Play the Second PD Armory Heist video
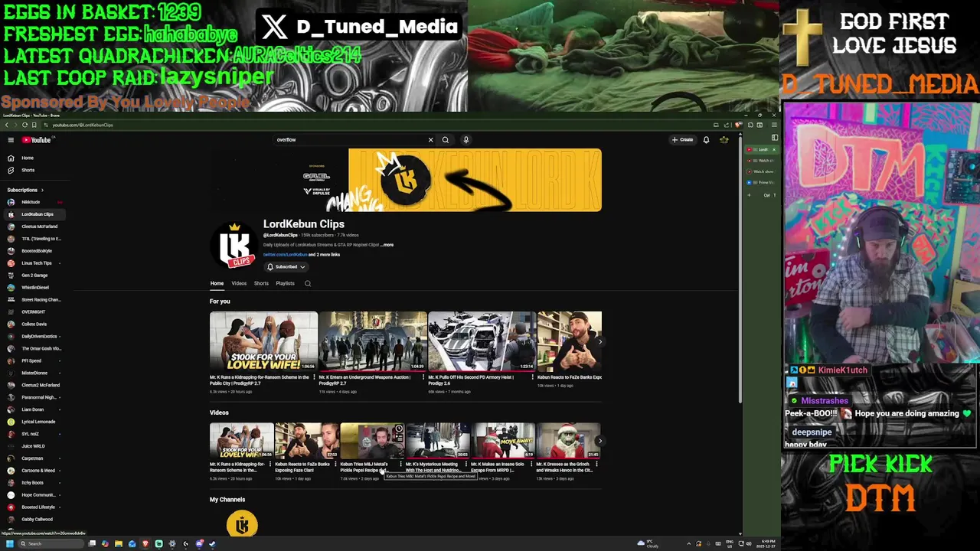980x551 pixels. tap(482, 341)
